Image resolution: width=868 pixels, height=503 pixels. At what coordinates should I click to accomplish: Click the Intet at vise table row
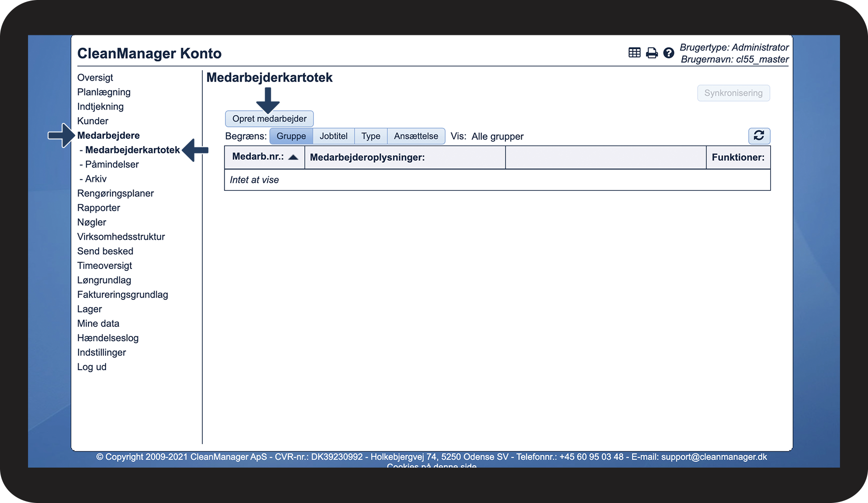[x=497, y=180]
